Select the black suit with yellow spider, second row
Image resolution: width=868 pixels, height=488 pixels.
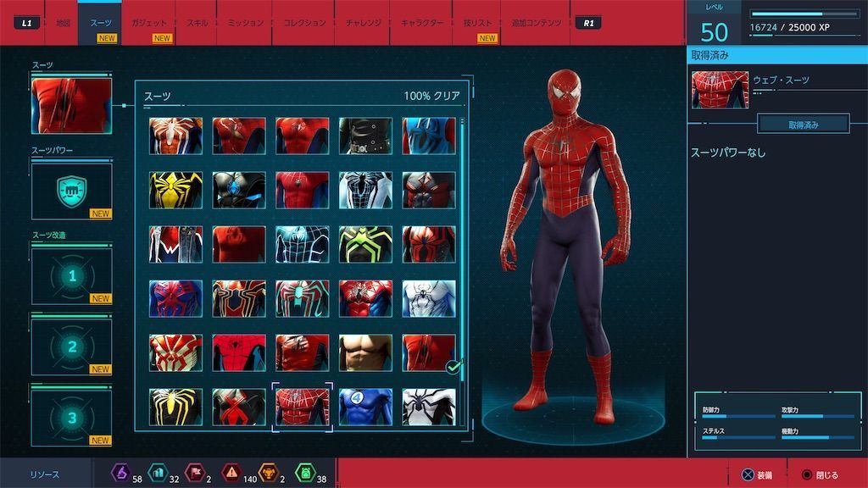click(x=175, y=190)
